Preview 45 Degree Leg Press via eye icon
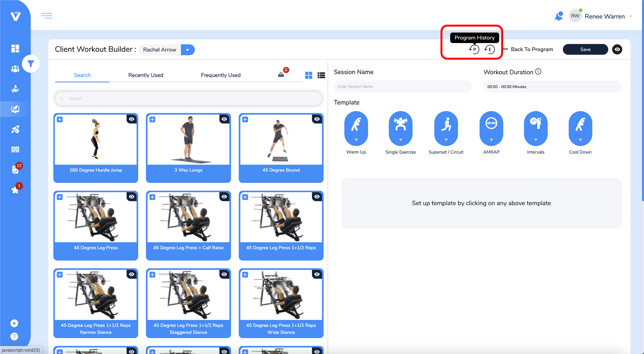The width and height of the screenshot is (644, 354). 132,197
